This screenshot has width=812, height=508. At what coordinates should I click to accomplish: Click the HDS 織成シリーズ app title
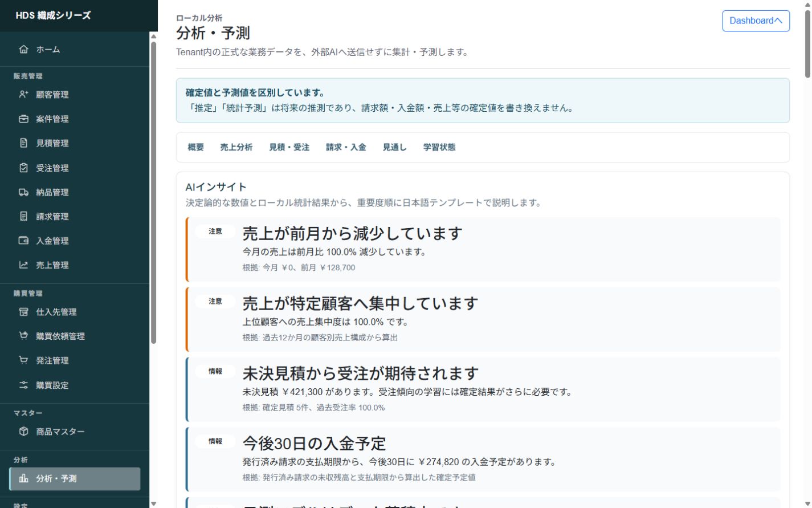click(x=53, y=15)
